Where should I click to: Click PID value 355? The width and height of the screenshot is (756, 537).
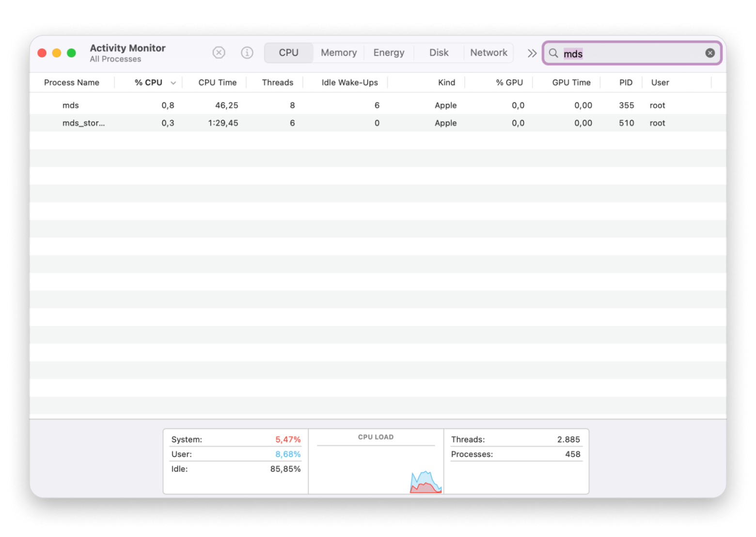pyautogui.click(x=627, y=105)
